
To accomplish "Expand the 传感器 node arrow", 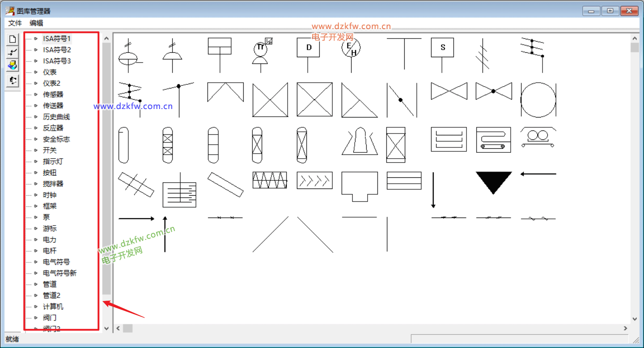I will (x=36, y=94).
